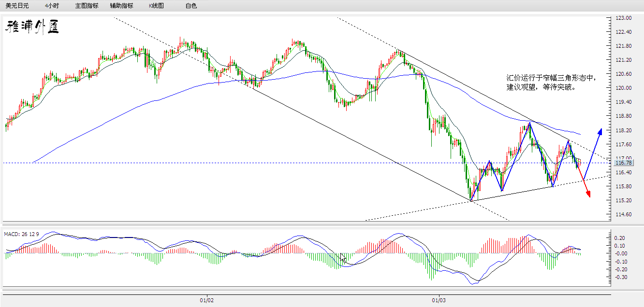Click the 雅浦外汇 watermark logo
The height and width of the screenshot is (307, 644).
pos(31,27)
